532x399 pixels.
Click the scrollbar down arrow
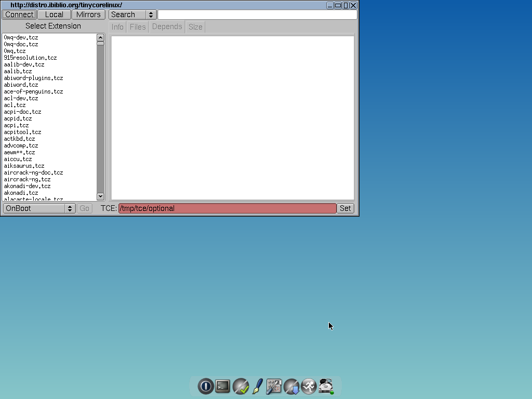tap(100, 196)
